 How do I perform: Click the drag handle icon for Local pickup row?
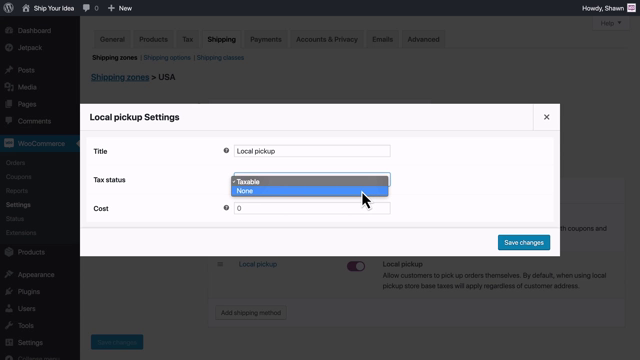pyautogui.click(x=220, y=264)
